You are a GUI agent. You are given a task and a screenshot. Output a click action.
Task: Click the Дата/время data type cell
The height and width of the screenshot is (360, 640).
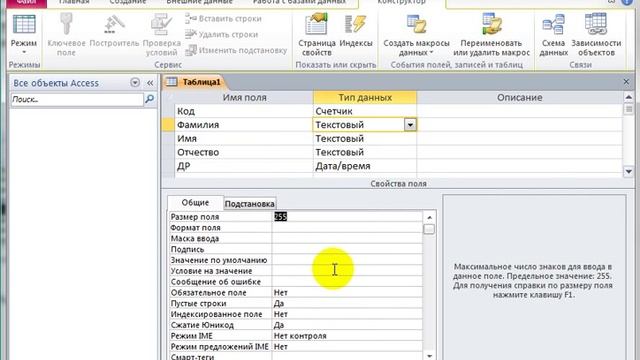(x=365, y=166)
